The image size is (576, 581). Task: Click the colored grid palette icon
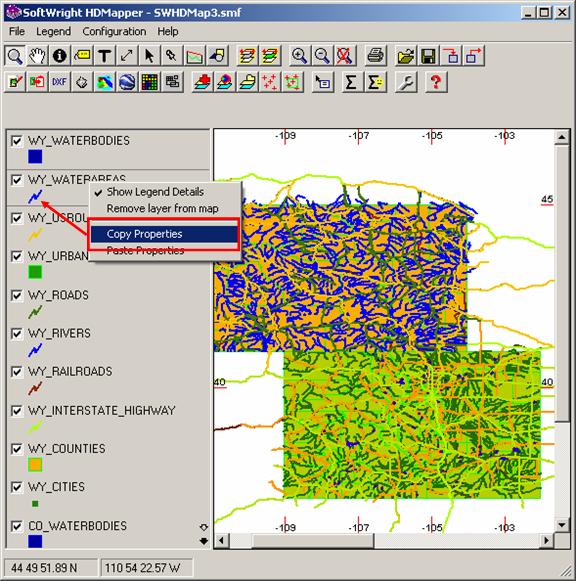pyautogui.click(x=150, y=82)
